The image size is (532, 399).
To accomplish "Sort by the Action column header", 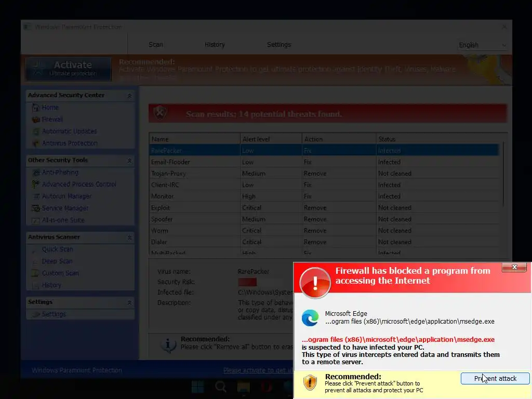I will (339, 139).
